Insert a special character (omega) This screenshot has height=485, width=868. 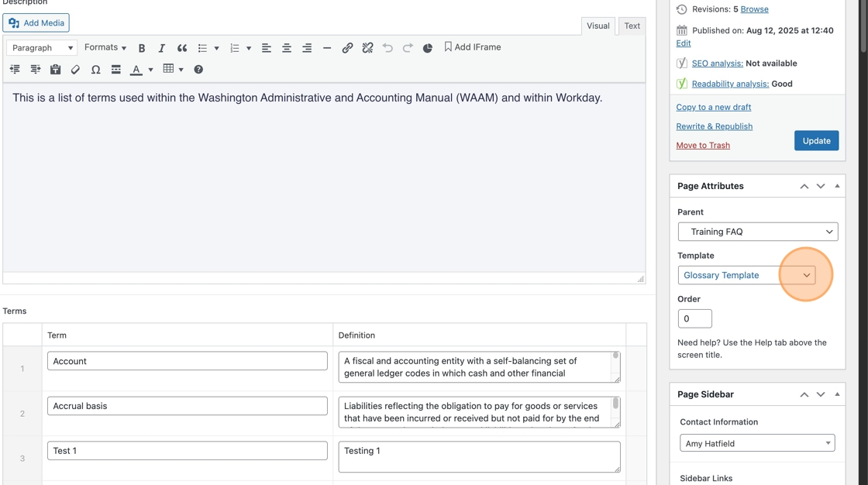click(95, 70)
